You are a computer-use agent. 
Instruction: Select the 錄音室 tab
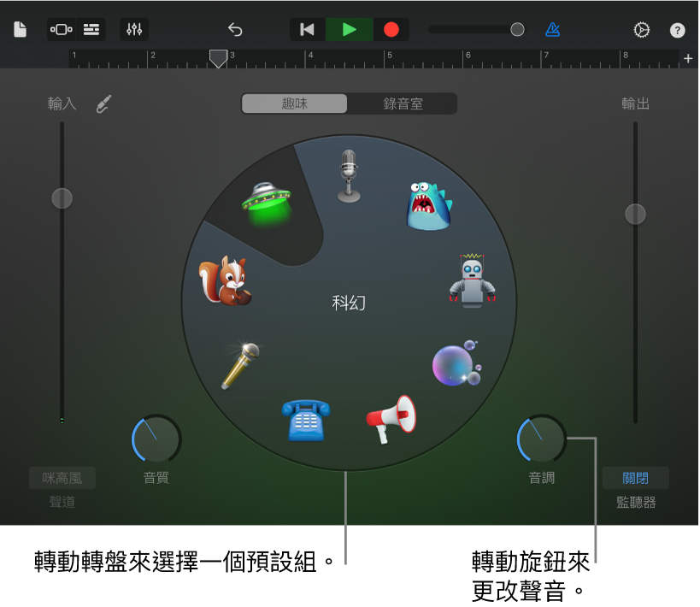pyautogui.click(x=403, y=103)
